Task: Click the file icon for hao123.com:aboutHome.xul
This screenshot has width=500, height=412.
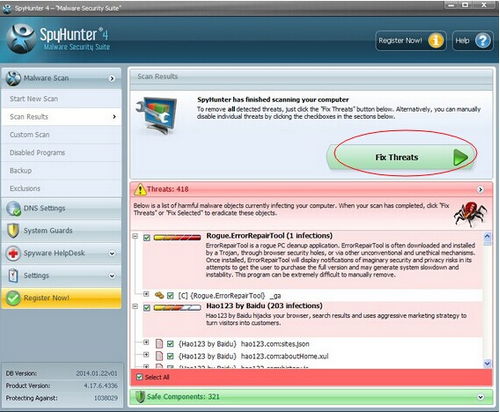Action: (x=160, y=356)
